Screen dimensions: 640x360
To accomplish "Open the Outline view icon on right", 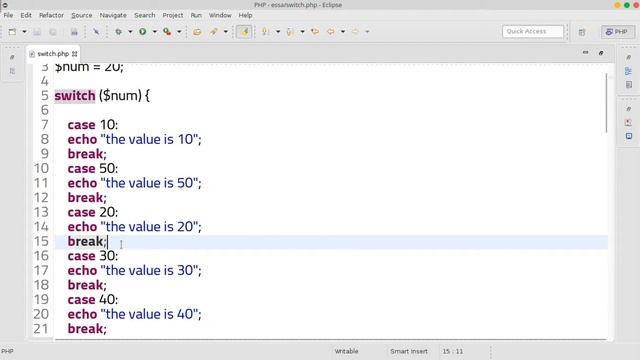I will click(x=629, y=71).
